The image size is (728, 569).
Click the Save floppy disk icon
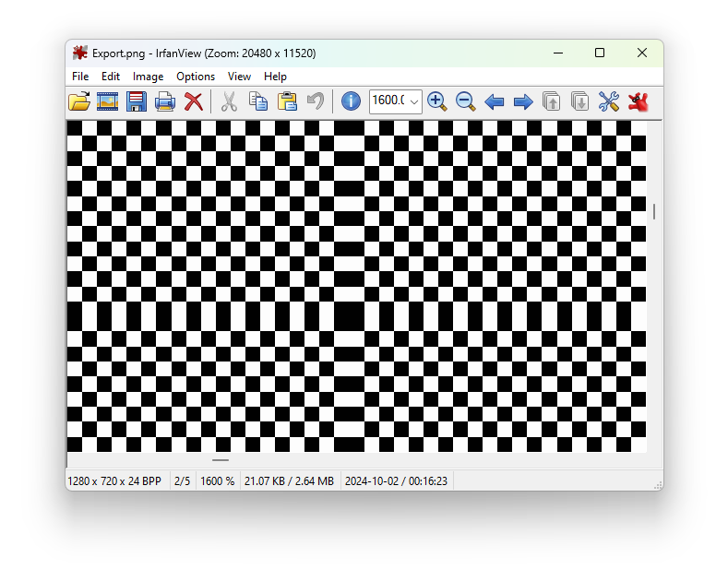pos(137,101)
